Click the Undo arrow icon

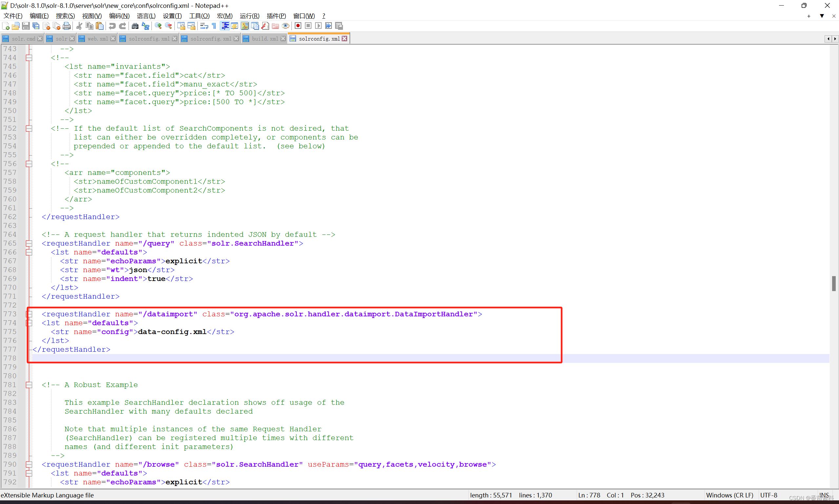112,26
